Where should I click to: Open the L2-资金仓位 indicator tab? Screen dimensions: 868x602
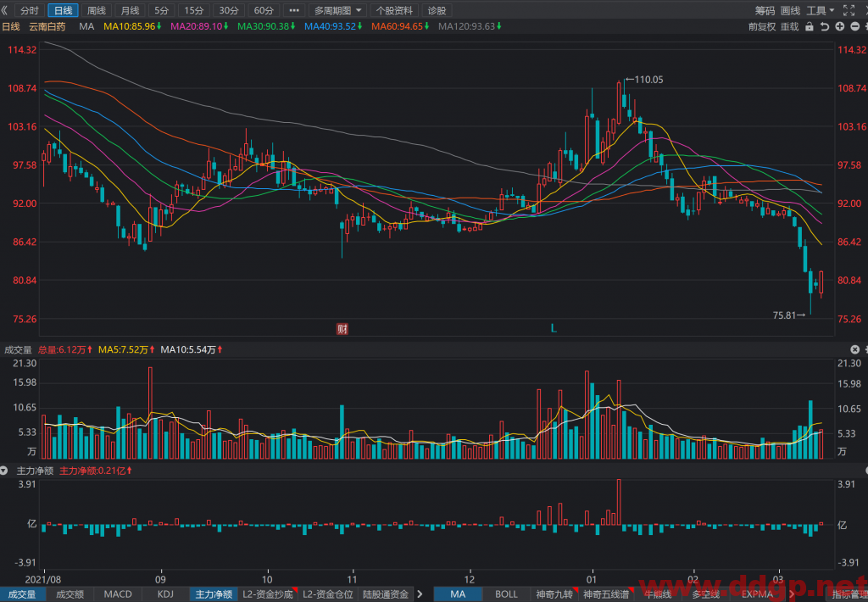coord(328,594)
